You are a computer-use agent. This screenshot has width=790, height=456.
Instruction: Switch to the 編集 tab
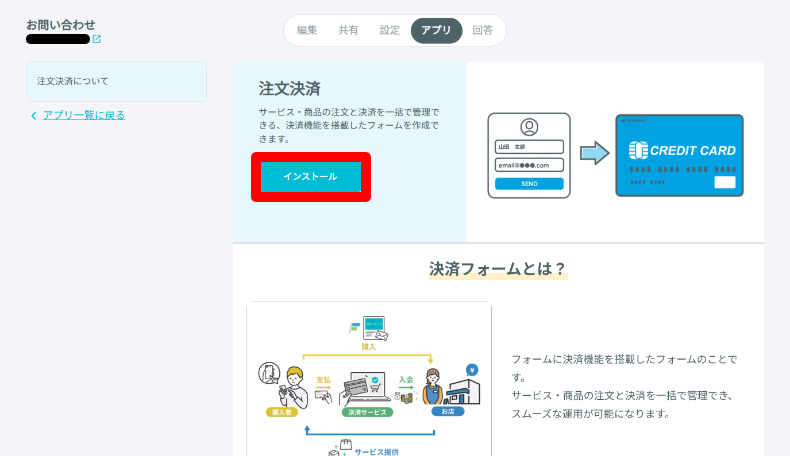[307, 30]
